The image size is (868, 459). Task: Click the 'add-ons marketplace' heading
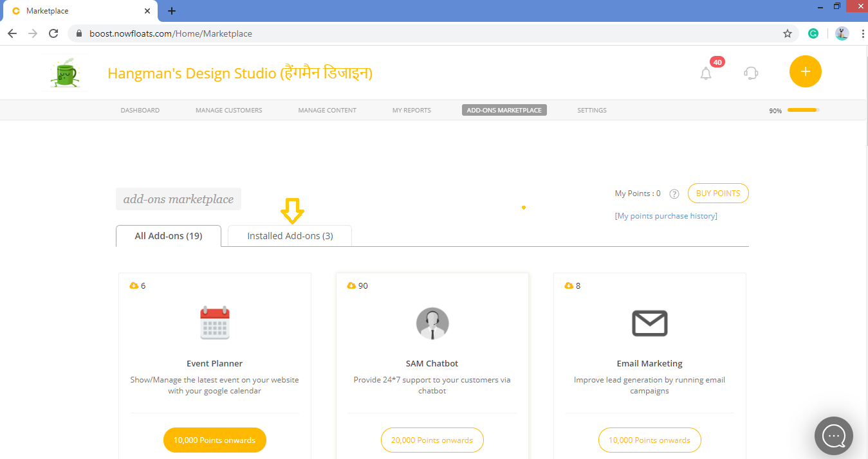pos(178,199)
